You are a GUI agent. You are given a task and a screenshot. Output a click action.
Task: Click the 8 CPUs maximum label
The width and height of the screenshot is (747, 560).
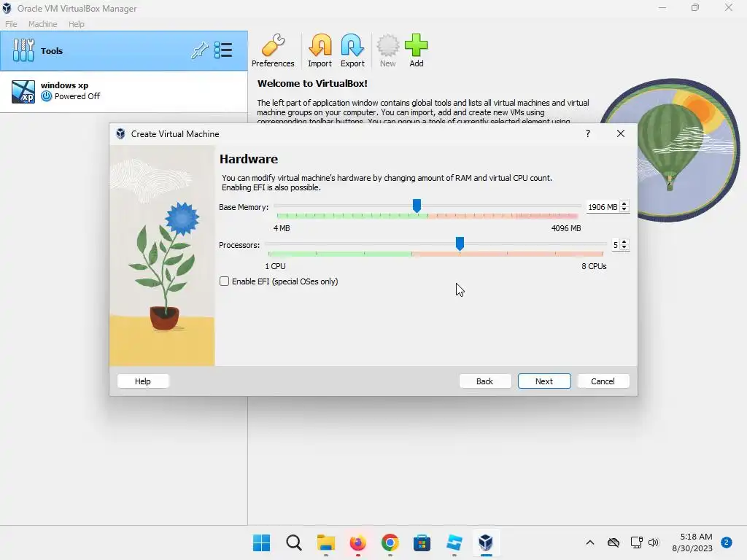[594, 266]
